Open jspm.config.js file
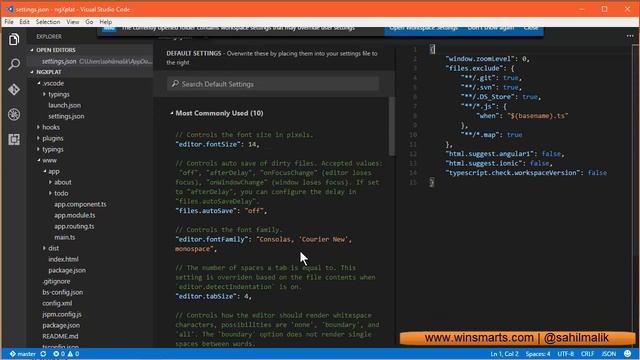The height and width of the screenshot is (360, 640). point(62,315)
